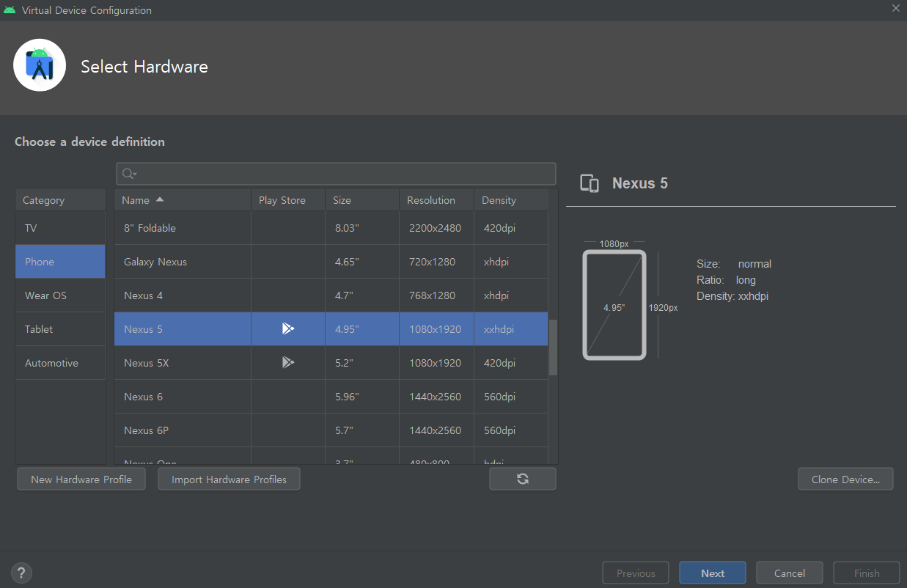Click the magnifier icon in the search box
The height and width of the screenshot is (588, 907).
(x=129, y=174)
